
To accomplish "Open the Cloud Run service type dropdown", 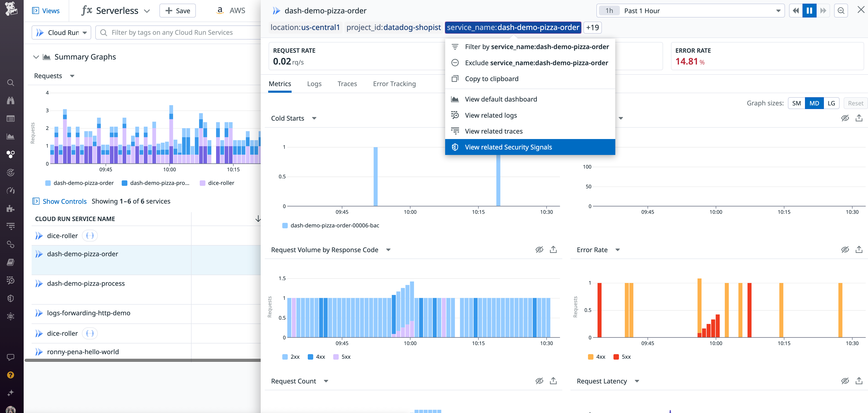I will click(61, 32).
